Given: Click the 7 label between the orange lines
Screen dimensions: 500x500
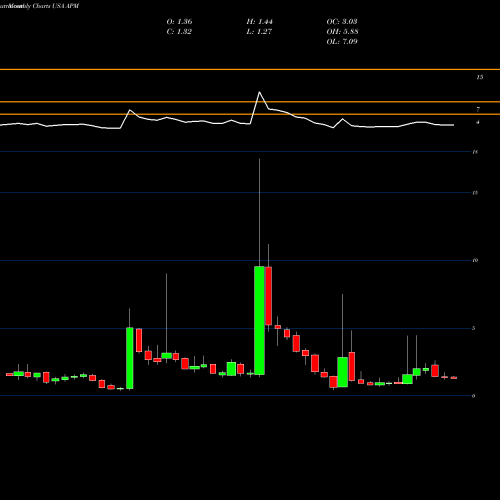Looking at the screenshot, I should pyautogui.click(x=478, y=109).
